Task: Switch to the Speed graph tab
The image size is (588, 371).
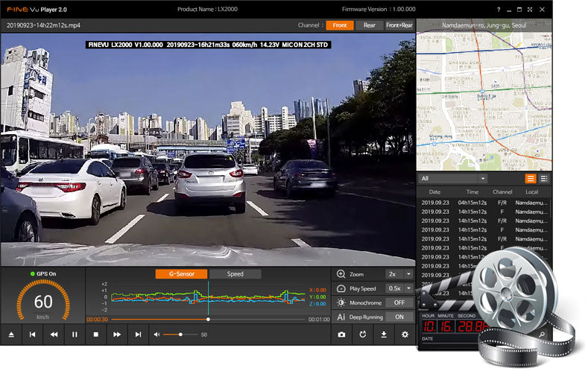Action: coord(235,274)
